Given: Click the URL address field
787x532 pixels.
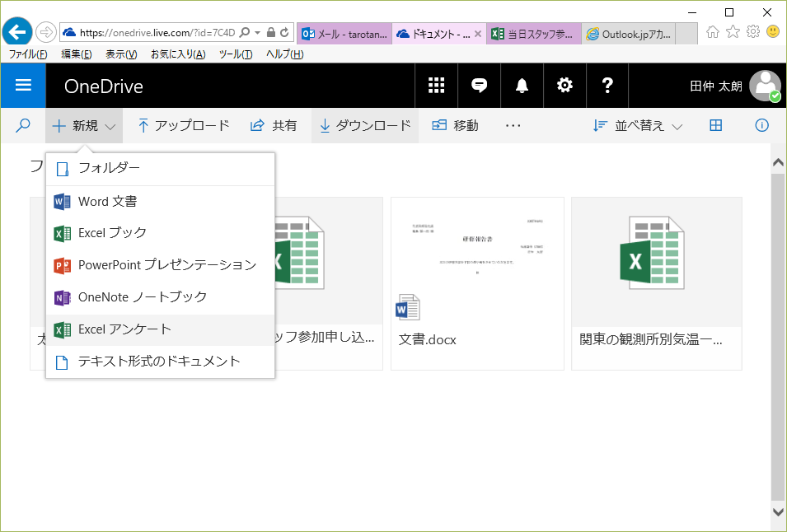Looking at the screenshot, I should (157, 33).
